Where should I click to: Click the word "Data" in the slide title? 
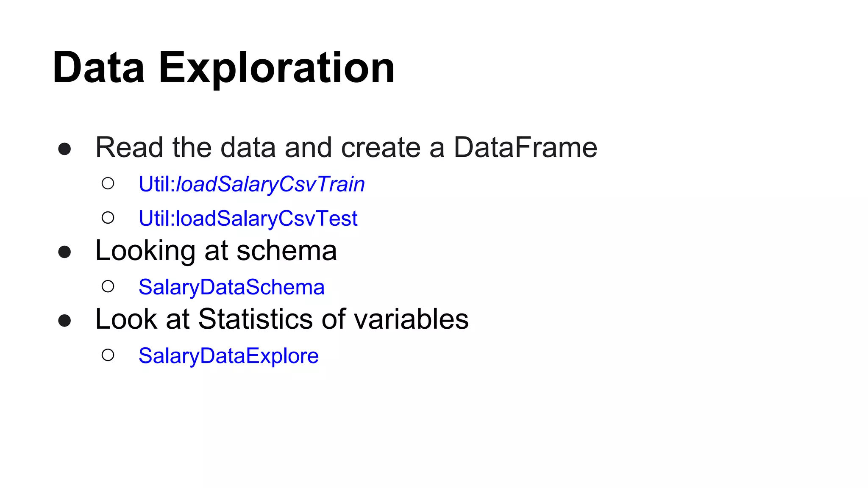[x=98, y=68]
